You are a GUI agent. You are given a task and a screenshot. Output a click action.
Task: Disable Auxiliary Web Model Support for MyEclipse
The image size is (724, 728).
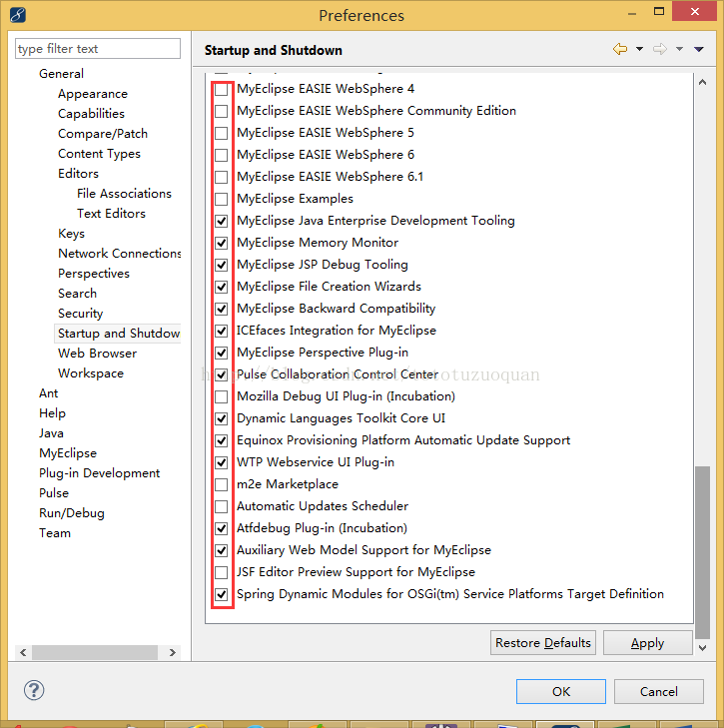pyautogui.click(x=222, y=550)
